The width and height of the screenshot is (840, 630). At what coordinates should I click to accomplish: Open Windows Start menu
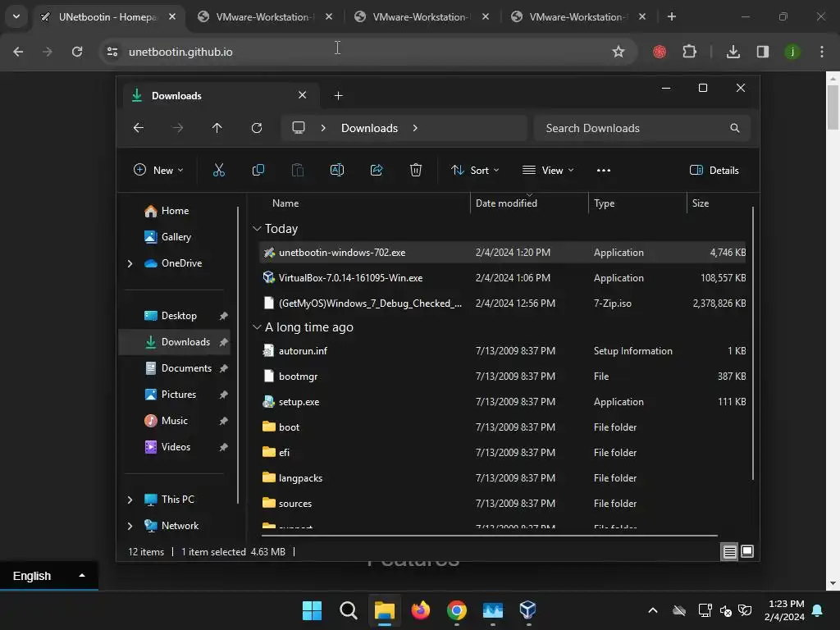coord(313,610)
